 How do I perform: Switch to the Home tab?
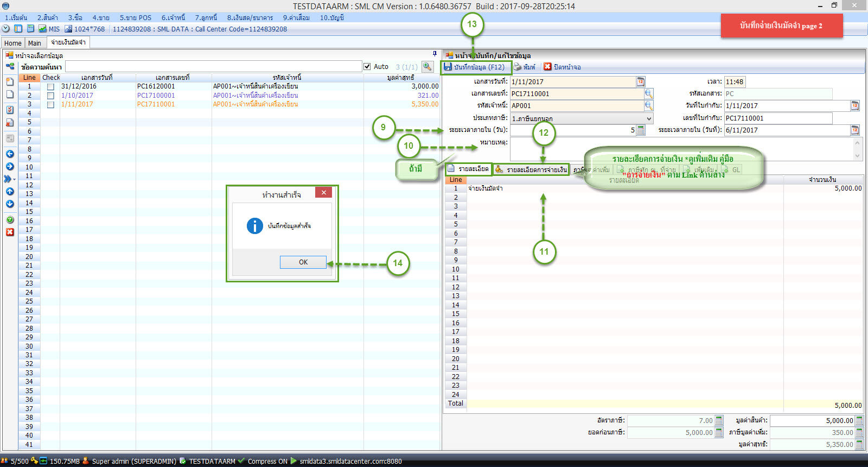point(13,43)
